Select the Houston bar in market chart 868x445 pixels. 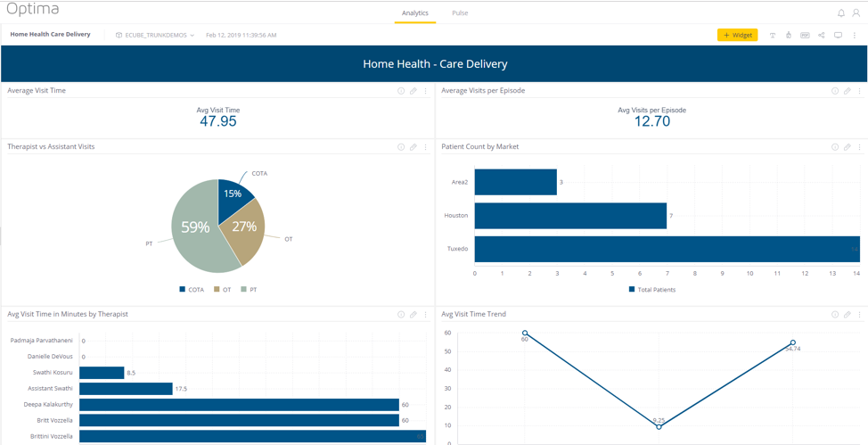(x=570, y=216)
